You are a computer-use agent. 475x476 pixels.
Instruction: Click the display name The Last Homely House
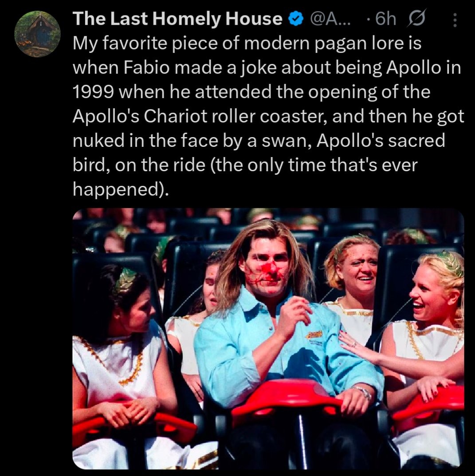point(177,19)
